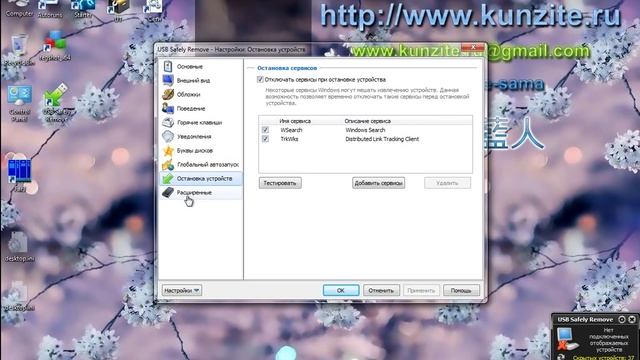Open the Recycle Bin desktop icon
This screenshot has height=360, width=640.
click(x=19, y=51)
